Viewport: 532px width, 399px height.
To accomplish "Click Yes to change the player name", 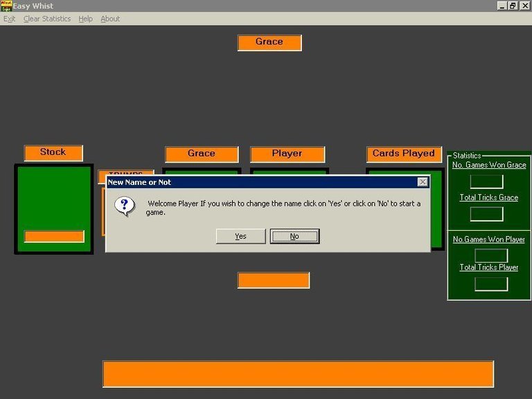I will pos(240,236).
